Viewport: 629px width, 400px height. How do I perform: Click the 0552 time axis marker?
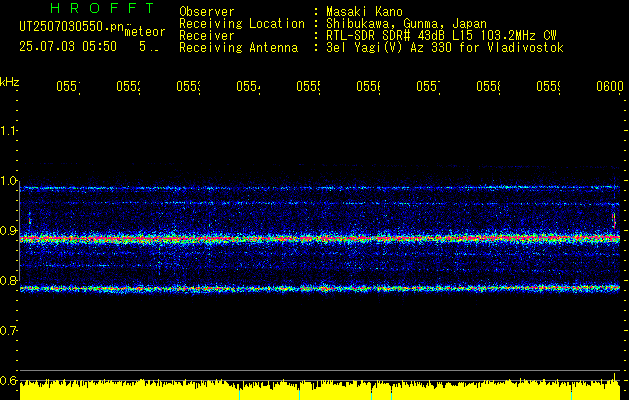coord(128,87)
